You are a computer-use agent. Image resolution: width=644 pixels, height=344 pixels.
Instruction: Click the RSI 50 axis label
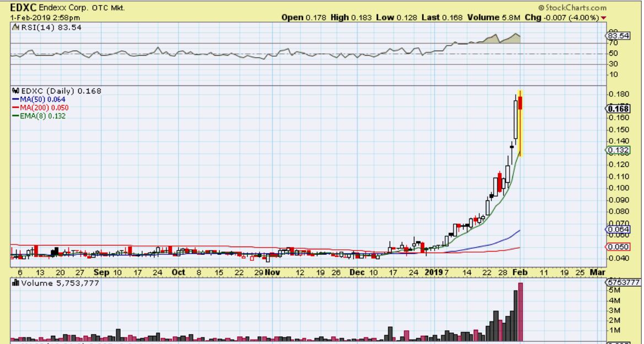pyautogui.click(x=614, y=53)
